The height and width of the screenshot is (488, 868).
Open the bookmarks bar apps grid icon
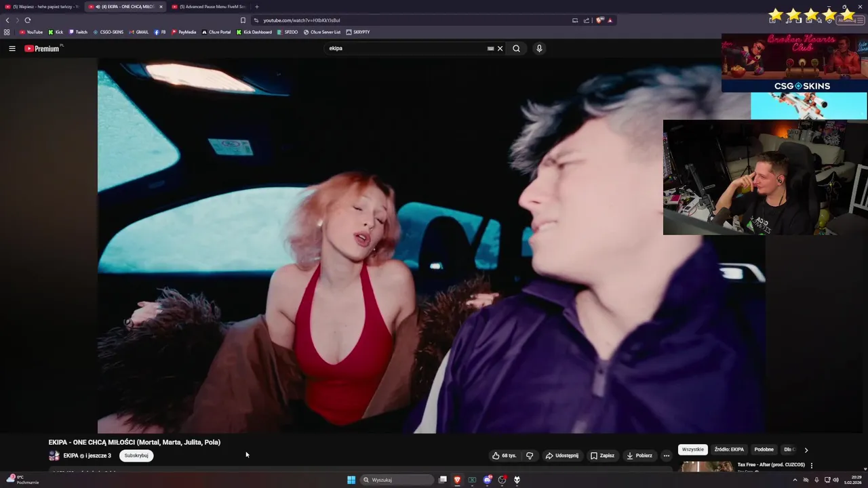tap(7, 32)
